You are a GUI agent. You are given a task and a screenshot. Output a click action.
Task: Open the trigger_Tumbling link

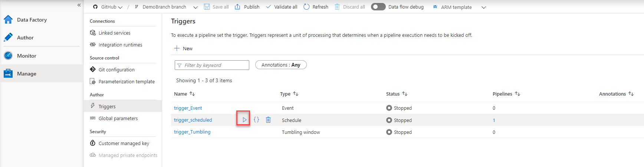(192, 132)
